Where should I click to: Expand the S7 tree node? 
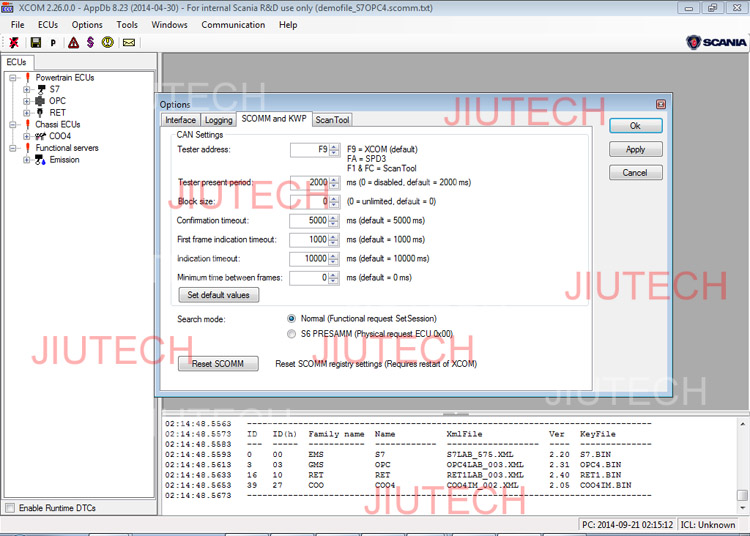[26, 89]
